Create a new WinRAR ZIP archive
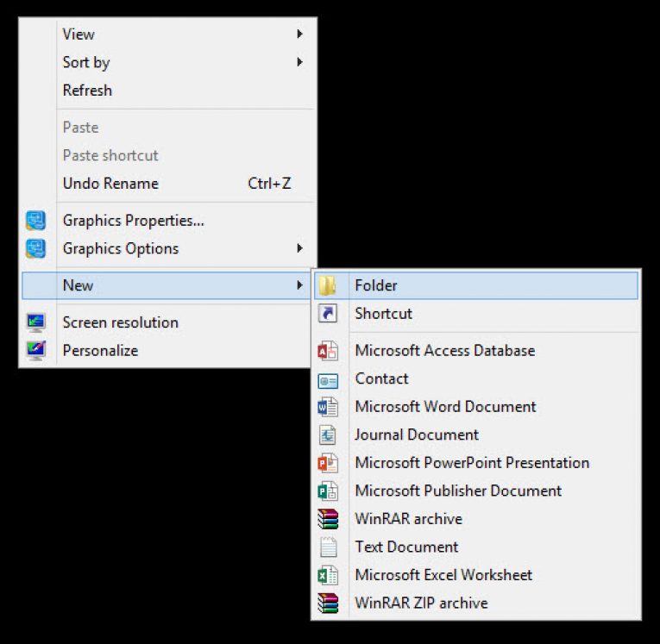The width and height of the screenshot is (660, 644). (476, 603)
